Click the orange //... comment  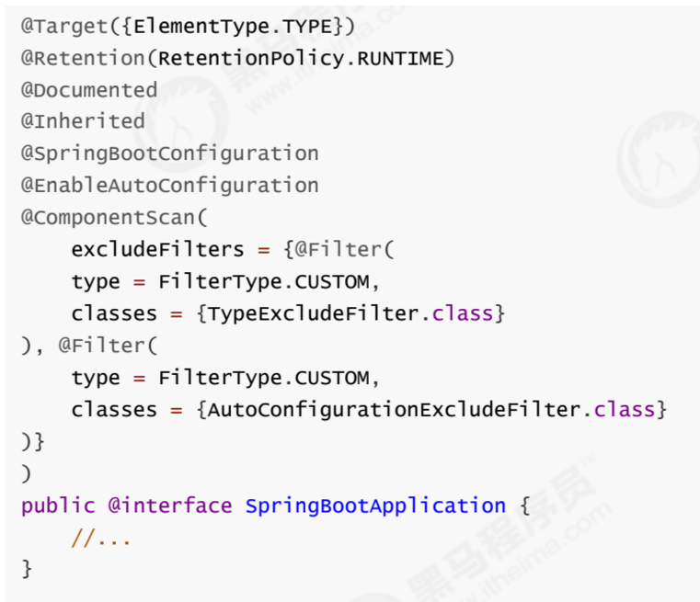[101, 538]
